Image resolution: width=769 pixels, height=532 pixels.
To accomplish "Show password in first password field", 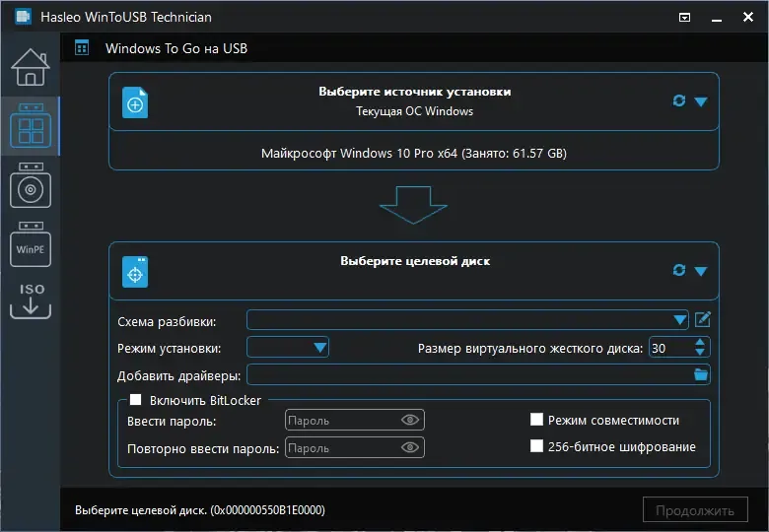I will tap(410, 421).
